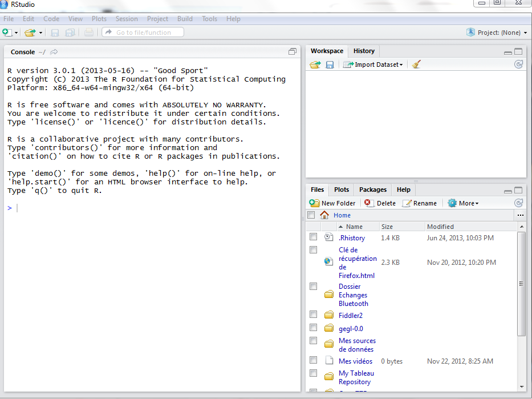
Task: Click the open file folder icon in toolbar
Action: click(x=30, y=33)
